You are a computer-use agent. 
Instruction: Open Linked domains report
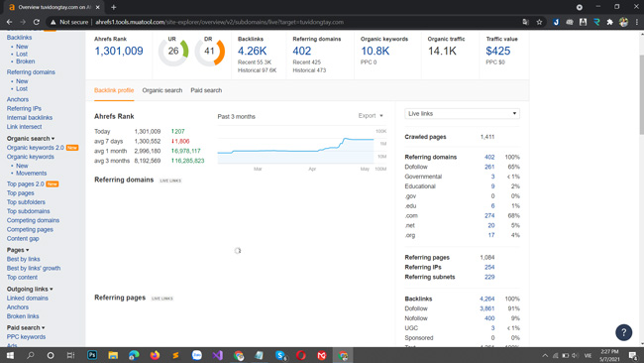pos(27,299)
